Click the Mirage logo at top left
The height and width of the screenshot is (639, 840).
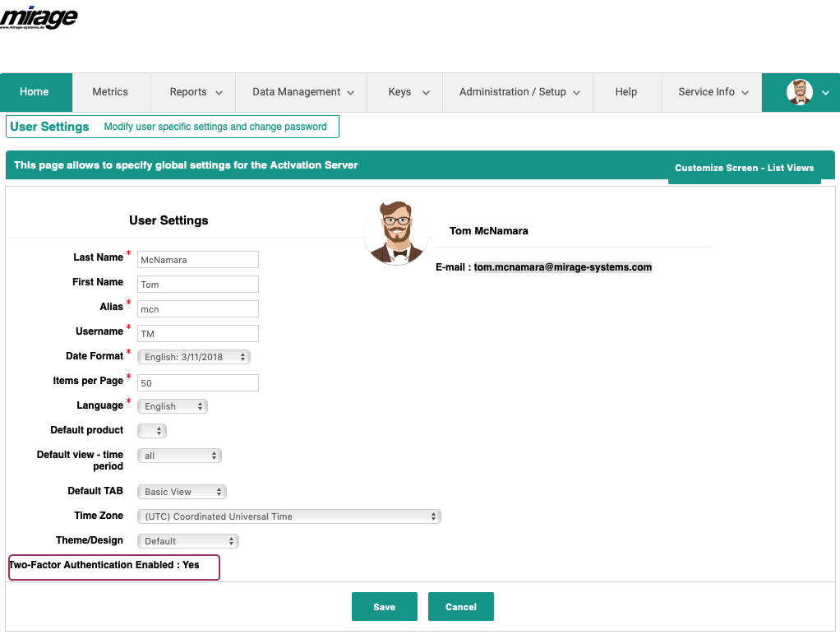(39, 17)
